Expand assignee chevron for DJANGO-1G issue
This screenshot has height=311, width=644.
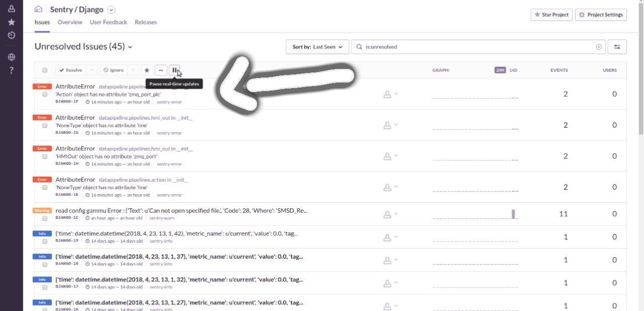pyautogui.click(x=396, y=125)
